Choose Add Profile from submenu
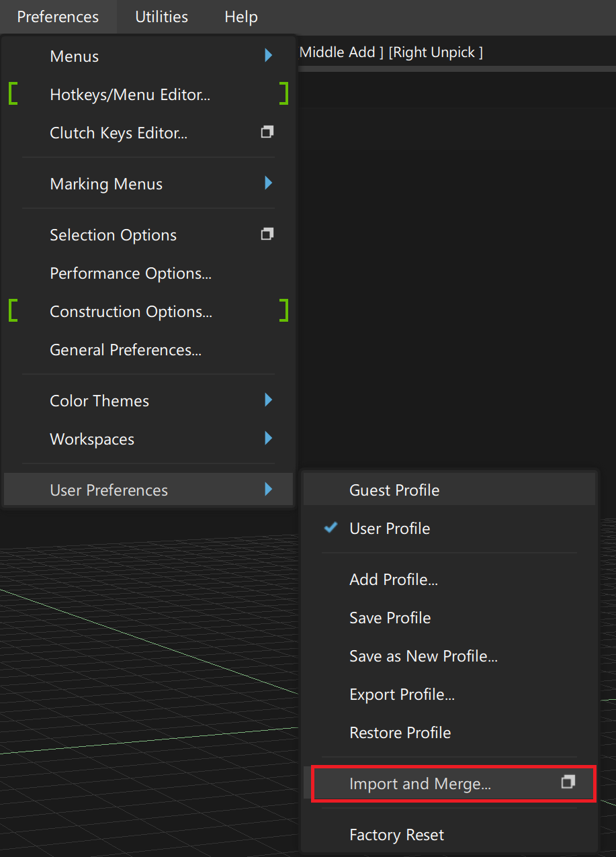 [x=394, y=580]
